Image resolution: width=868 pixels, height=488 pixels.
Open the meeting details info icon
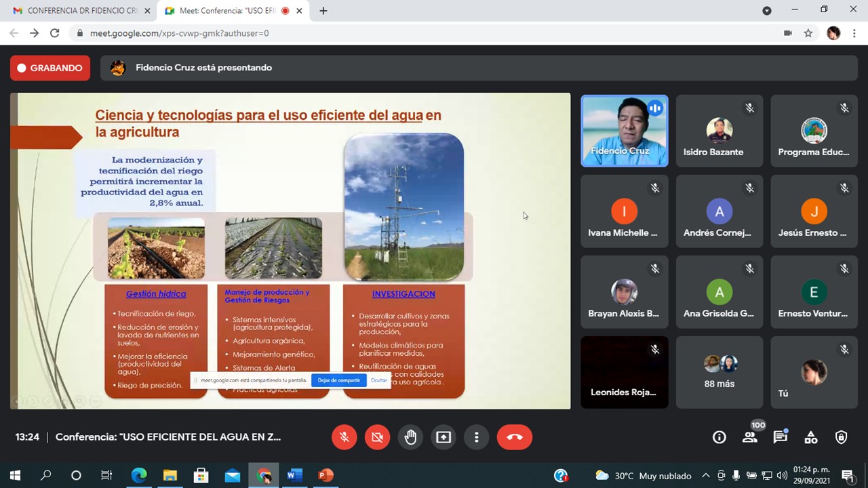click(719, 438)
